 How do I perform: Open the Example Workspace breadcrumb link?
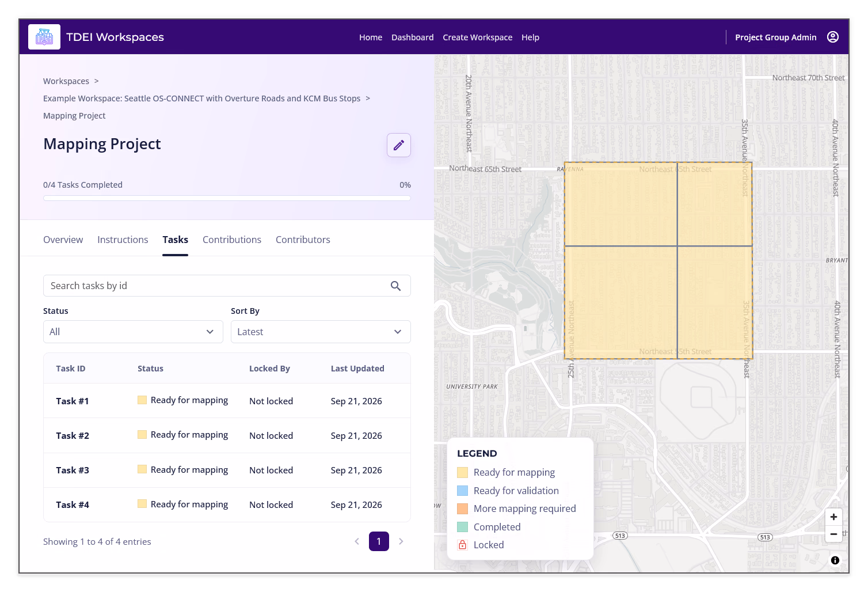(202, 98)
